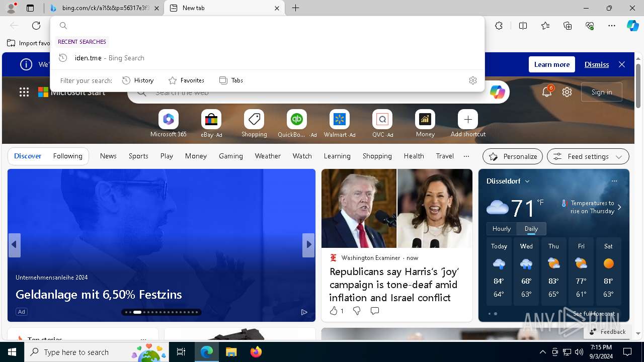Click Add shortcut plus tile

(468, 124)
